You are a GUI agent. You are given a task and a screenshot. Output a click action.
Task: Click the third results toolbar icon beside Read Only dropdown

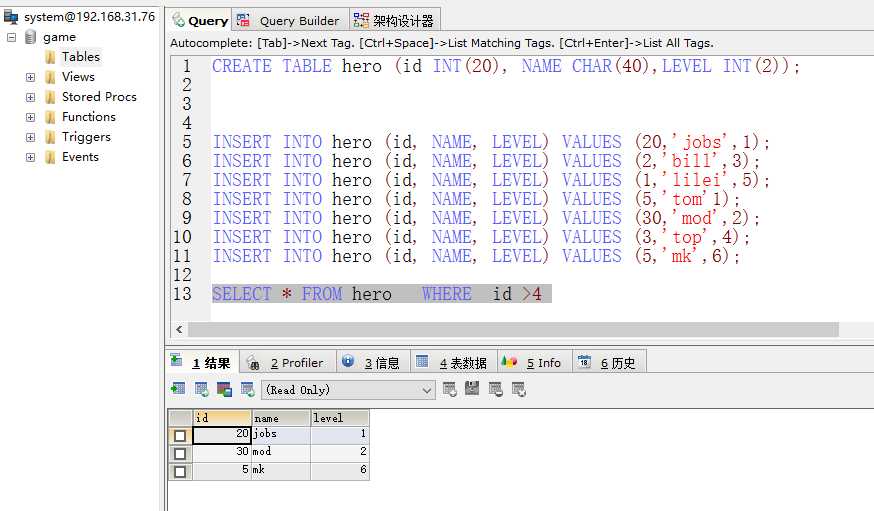pos(224,389)
